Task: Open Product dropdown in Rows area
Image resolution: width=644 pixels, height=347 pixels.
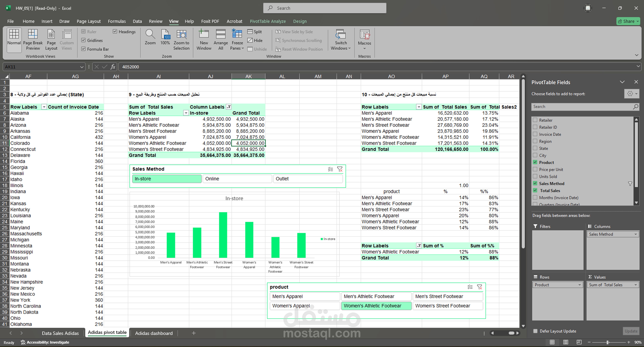Action: click(579, 285)
